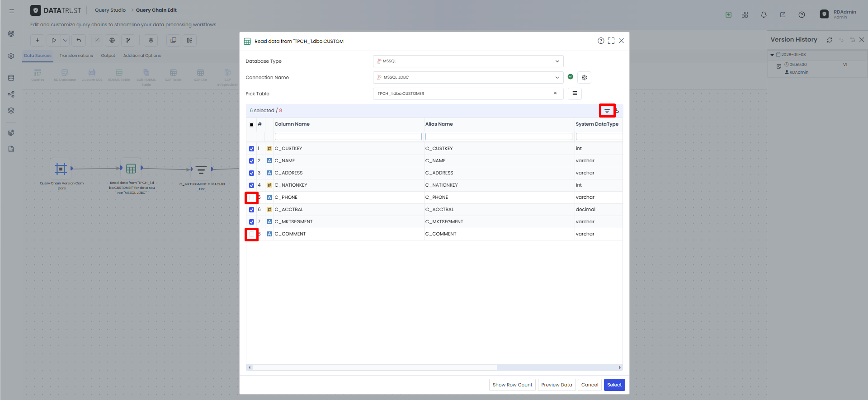Open the notifications bell
Screen dimensions: 868x400
point(764,14)
